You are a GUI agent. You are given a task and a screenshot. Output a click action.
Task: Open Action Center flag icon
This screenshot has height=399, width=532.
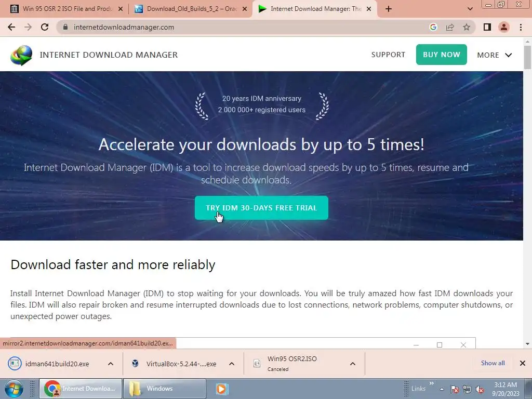point(455,390)
